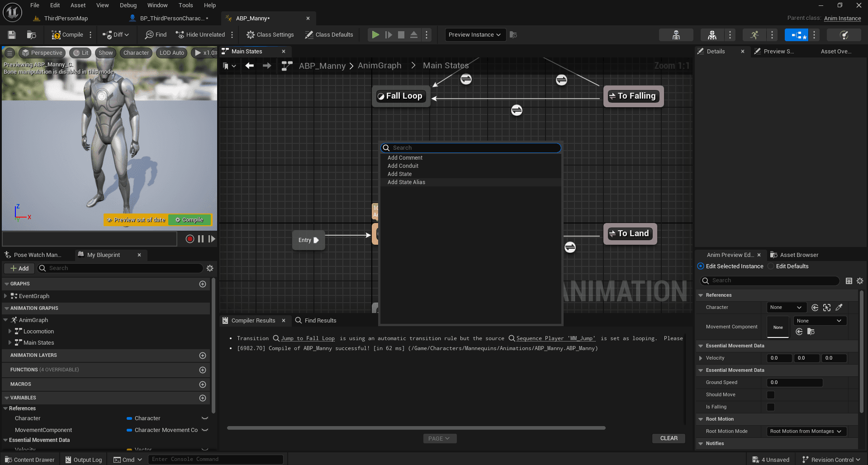Open Character reference None dropdown
Screen dimensions: 868x465
tap(786, 308)
